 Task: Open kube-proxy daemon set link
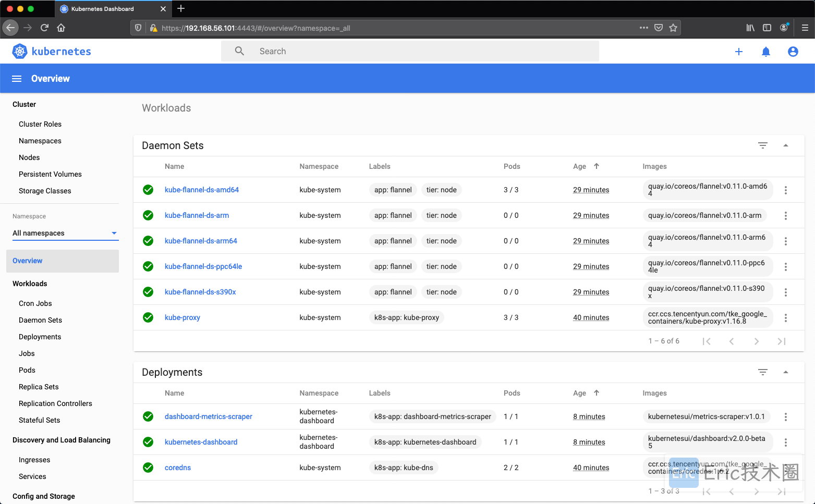coord(183,317)
